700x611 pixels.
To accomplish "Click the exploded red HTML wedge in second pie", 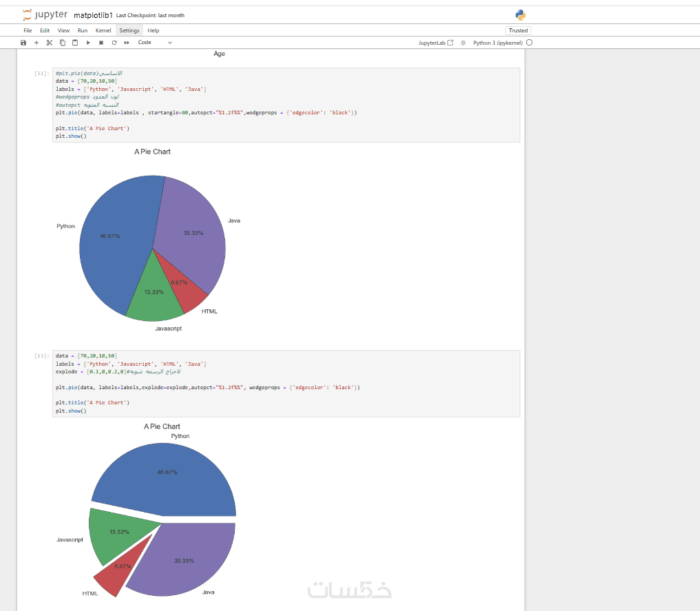I will (x=123, y=567).
